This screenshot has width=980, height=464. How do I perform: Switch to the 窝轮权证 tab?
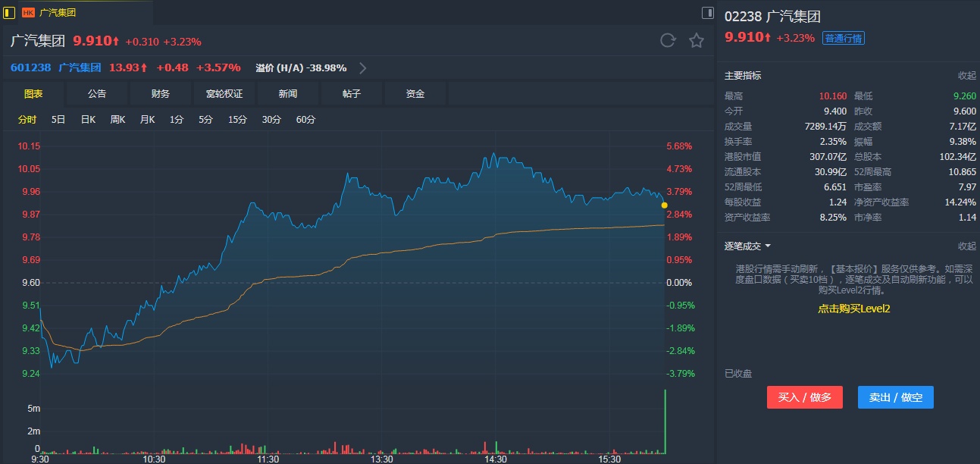pyautogui.click(x=224, y=94)
